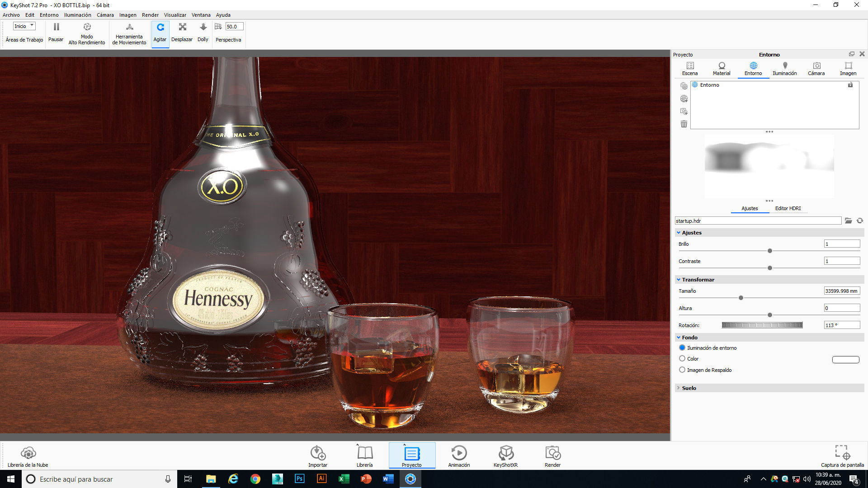Click the duplicate environment icon
This screenshot has width=868, height=488.
(684, 111)
